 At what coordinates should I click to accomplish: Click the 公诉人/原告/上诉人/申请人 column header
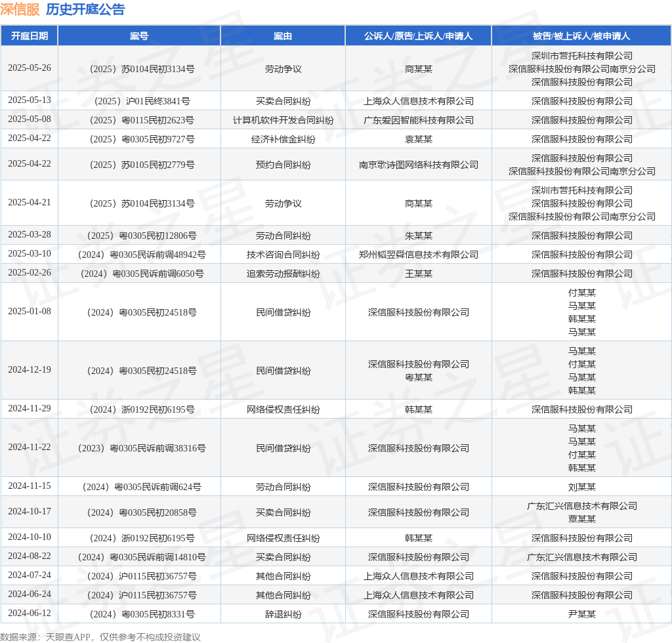418,36
